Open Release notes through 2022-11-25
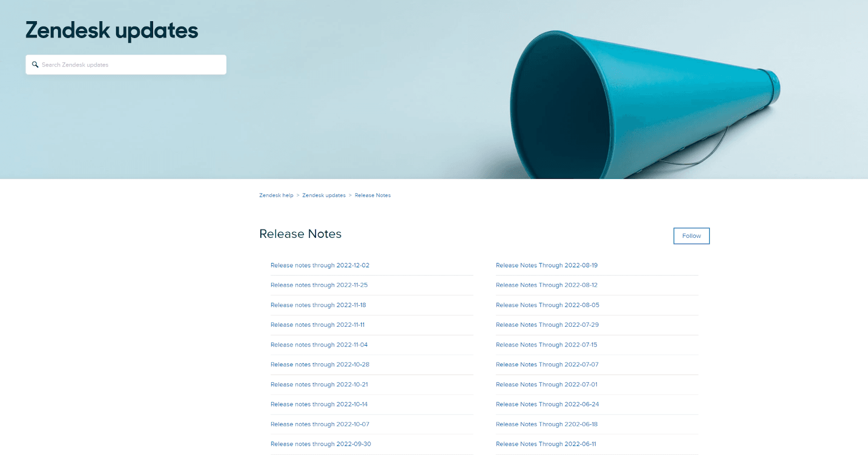868x458 pixels. [x=319, y=285]
